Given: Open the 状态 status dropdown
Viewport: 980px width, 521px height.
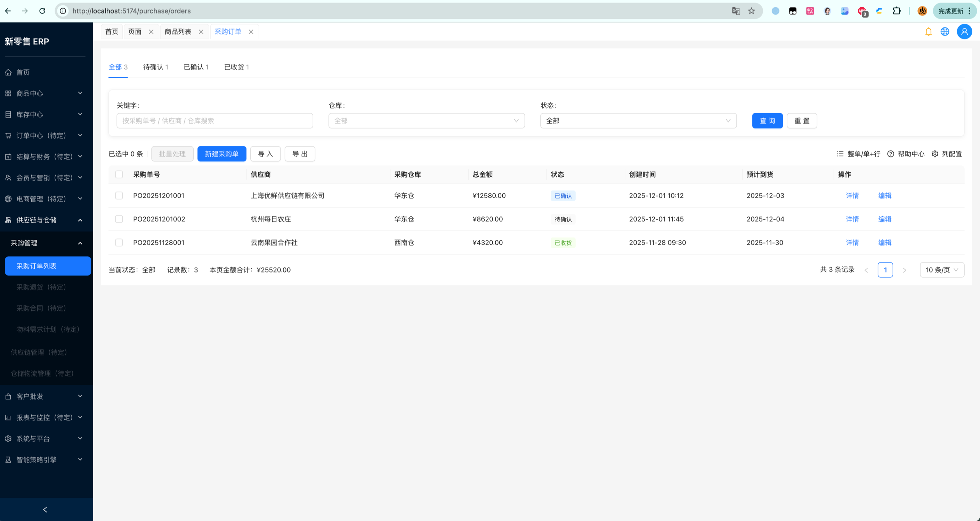Looking at the screenshot, I should point(638,121).
